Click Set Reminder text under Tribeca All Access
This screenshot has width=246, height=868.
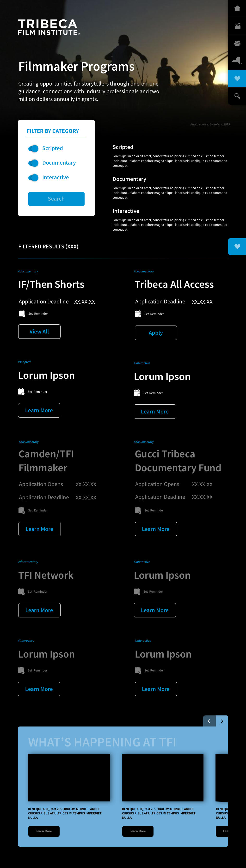click(x=154, y=314)
